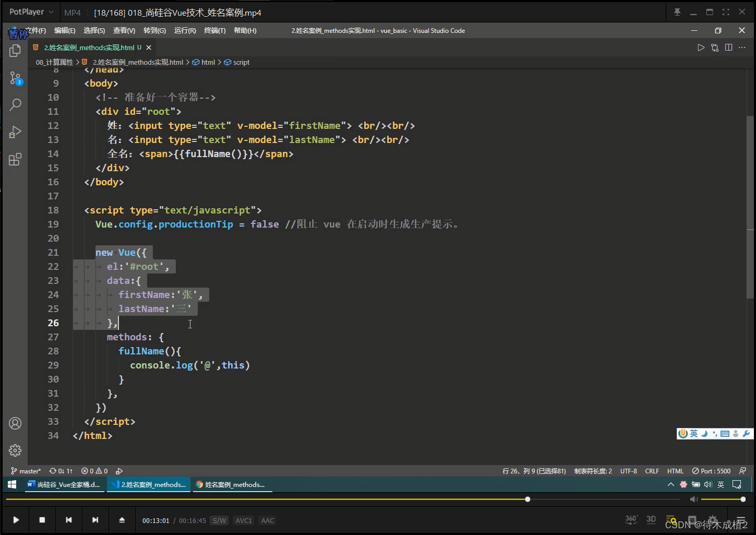
Task: Open the 编辑(E) menu
Action: click(65, 31)
